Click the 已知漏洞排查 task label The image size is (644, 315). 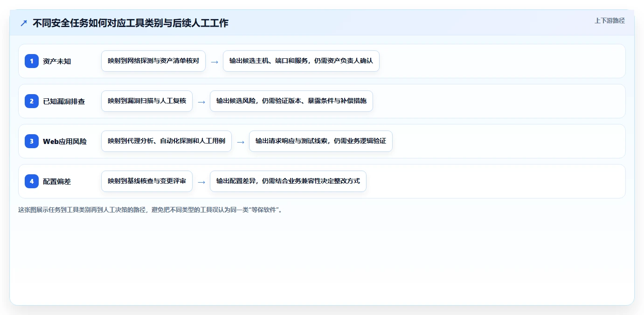tap(64, 101)
